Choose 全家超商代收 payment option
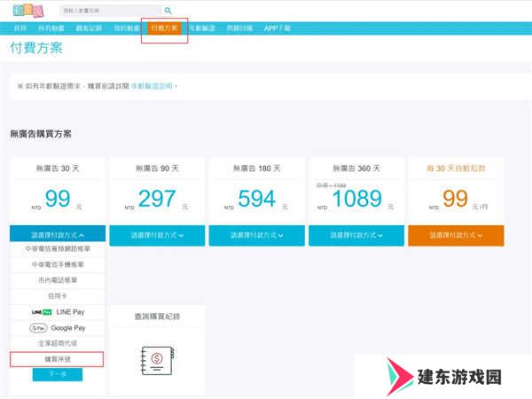This screenshot has height=399, width=532. (x=58, y=344)
